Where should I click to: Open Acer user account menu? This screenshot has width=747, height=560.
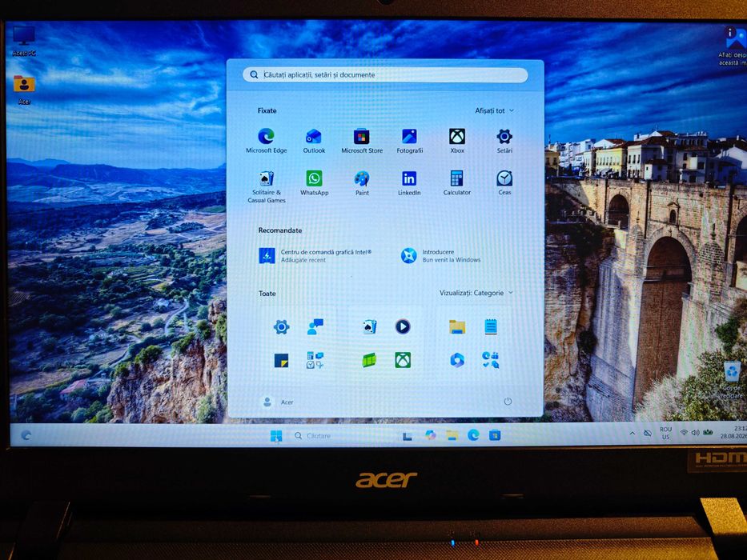278,402
